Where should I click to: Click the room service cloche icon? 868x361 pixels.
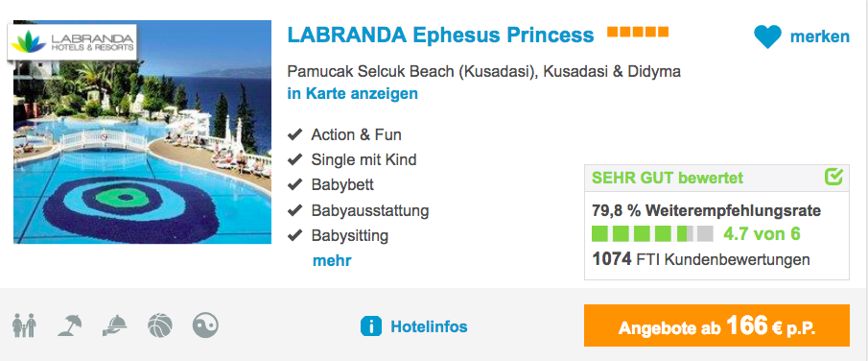click(115, 325)
